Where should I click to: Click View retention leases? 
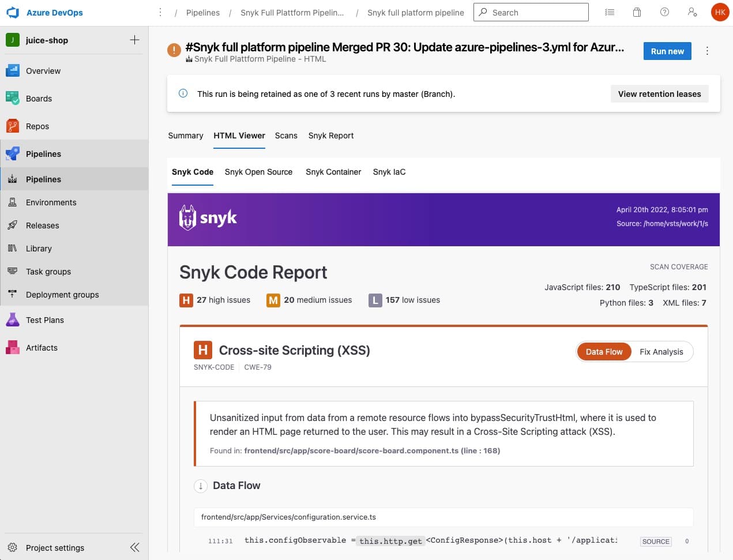[659, 93]
